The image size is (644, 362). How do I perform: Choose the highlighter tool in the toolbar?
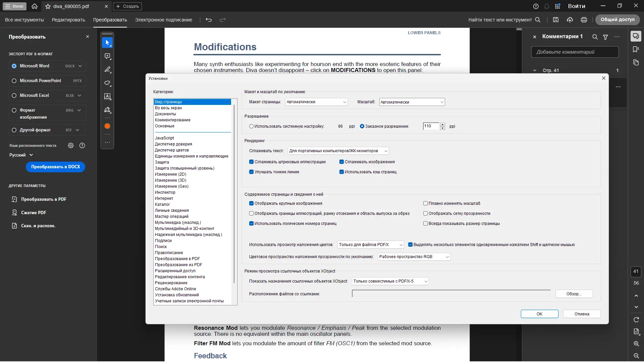[x=107, y=69]
